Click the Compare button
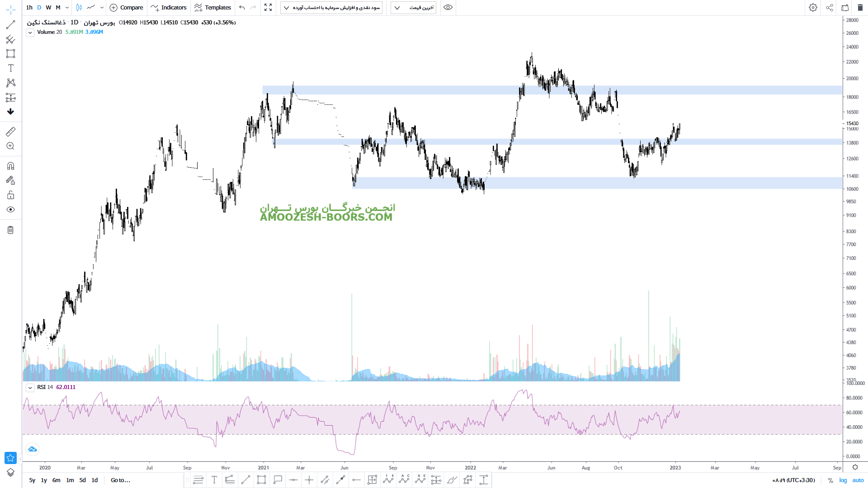 point(127,7)
